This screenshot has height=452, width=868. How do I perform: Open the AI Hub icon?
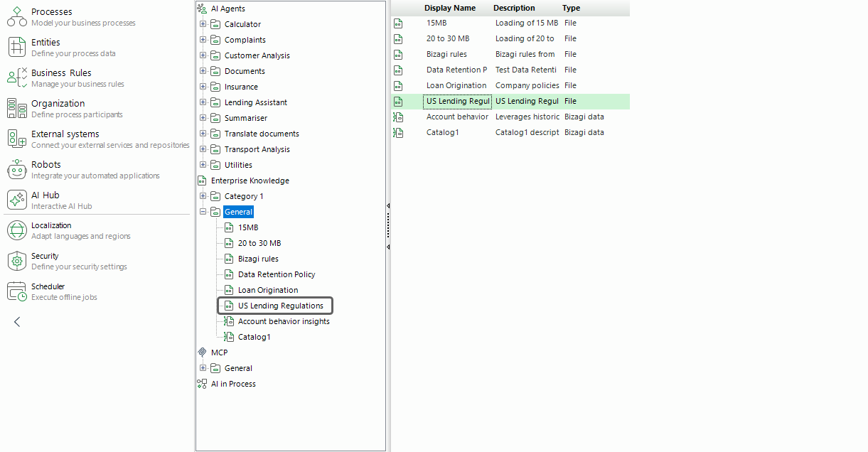click(x=17, y=200)
